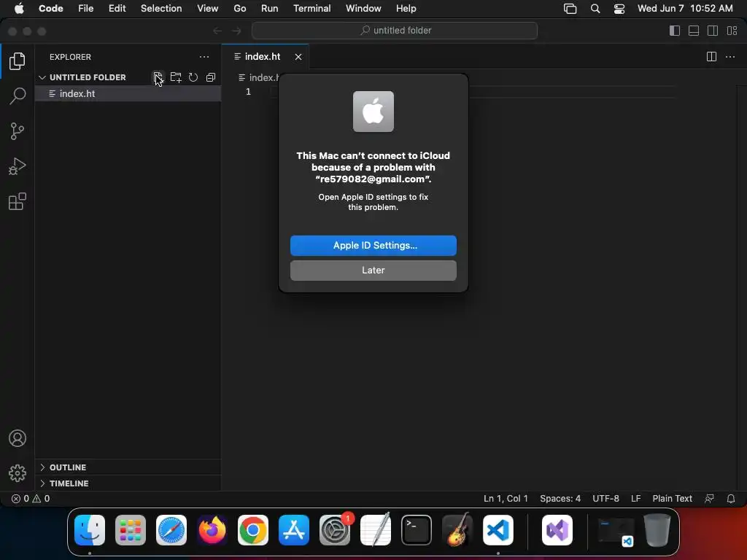Open notifications bell in status bar
The image size is (747, 560).
coord(730,499)
